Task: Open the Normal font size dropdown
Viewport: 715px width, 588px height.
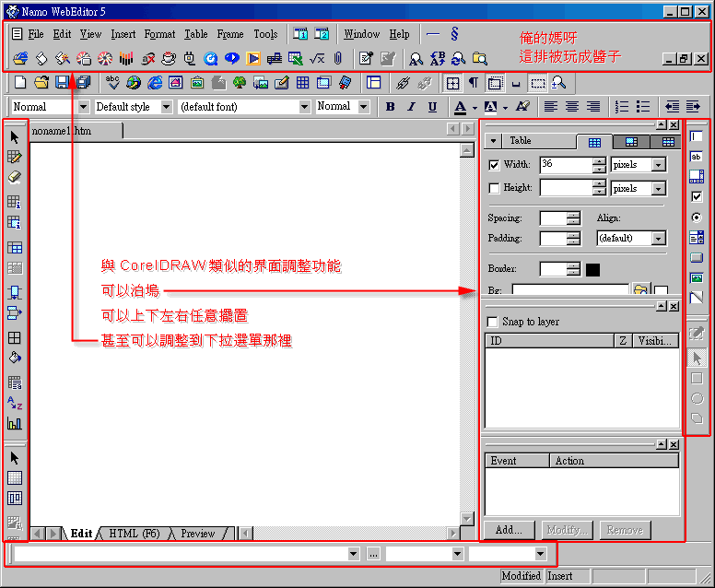Action: coord(363,107)
